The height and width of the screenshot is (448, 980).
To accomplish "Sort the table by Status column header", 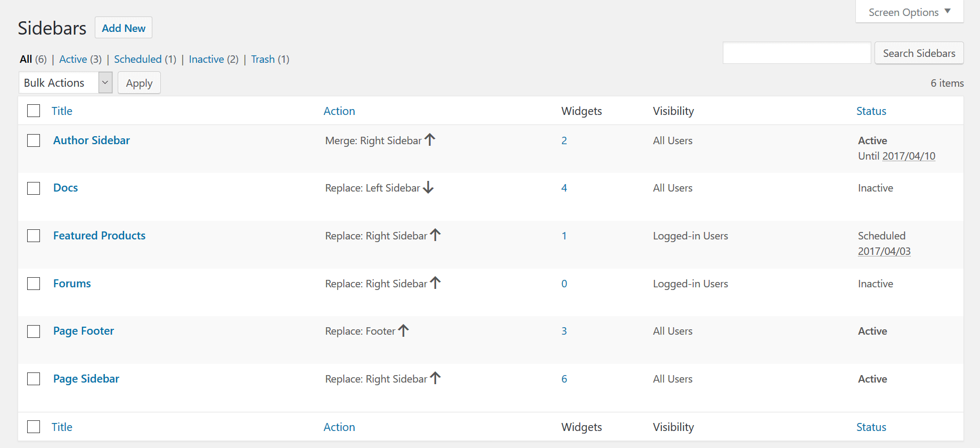I will [871, 111].
